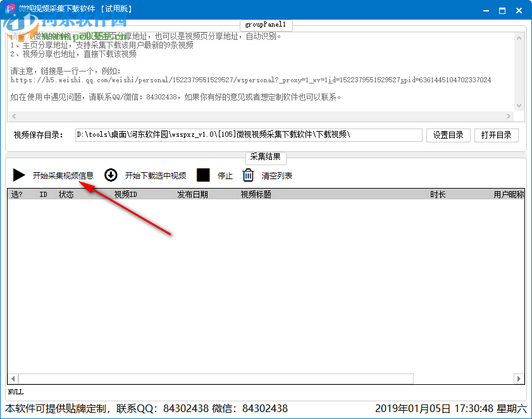Click the trash can icon to clear list
The height and width of the screenshot is (419, 532).
tap(248, 175)
